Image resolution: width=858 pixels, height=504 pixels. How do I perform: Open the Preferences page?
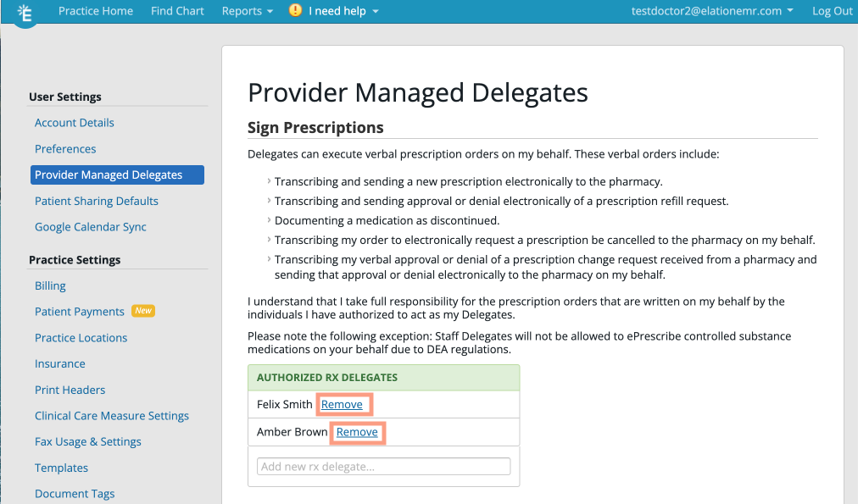[65, 148]
